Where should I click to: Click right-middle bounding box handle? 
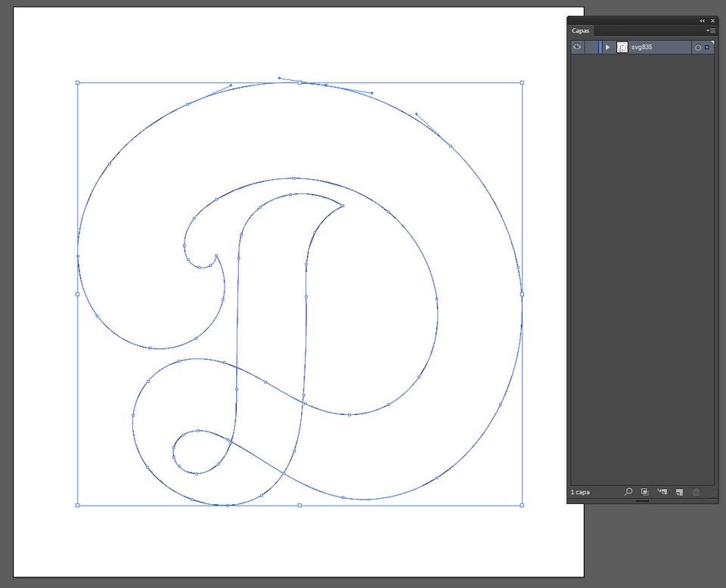(x=523, y=294)
